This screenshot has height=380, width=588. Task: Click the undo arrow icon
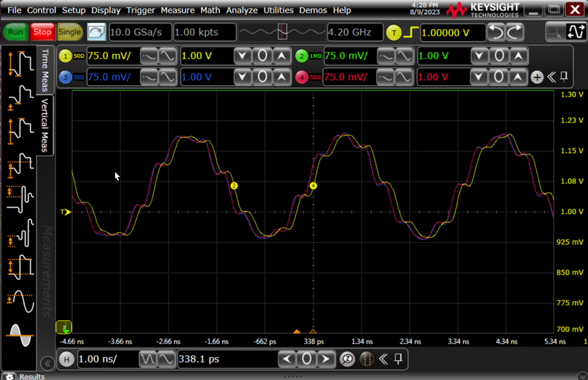[494, 32]
